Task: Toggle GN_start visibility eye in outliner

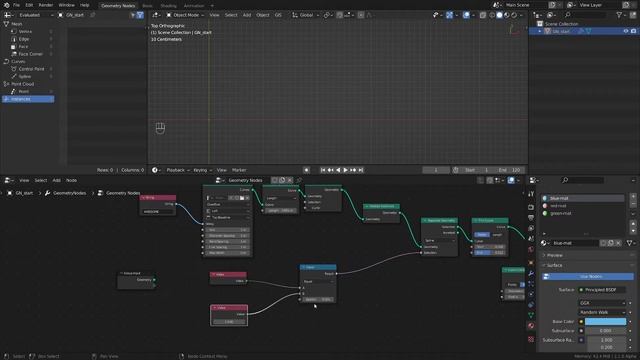Action: pos(626,31)
